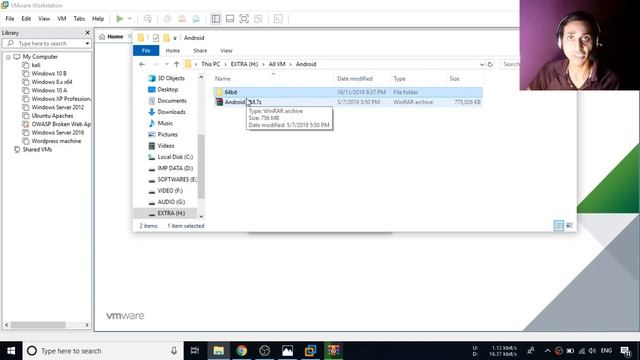Viewport: 640px width, 360px height.
Task: Switch to the Large icons view layout
Action: point(569,226)
